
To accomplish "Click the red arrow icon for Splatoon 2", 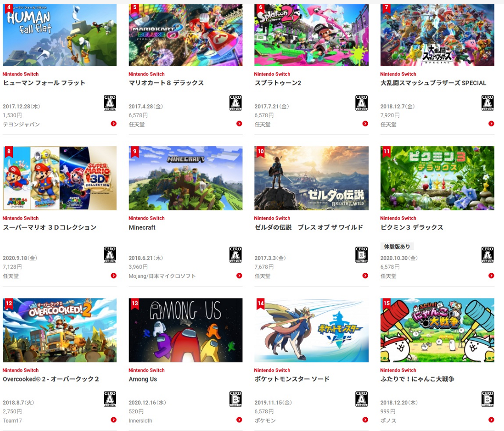I will click(x=365, y=123).
